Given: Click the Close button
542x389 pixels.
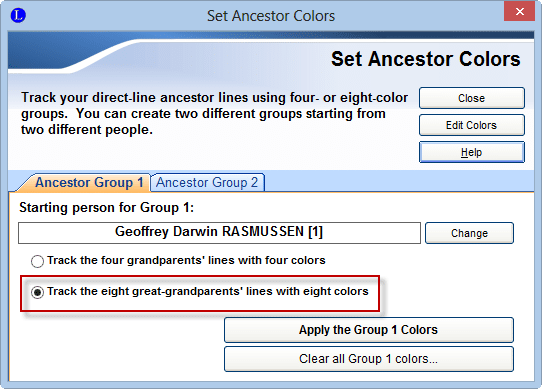Looking at the screenshot, I should 471,98.
